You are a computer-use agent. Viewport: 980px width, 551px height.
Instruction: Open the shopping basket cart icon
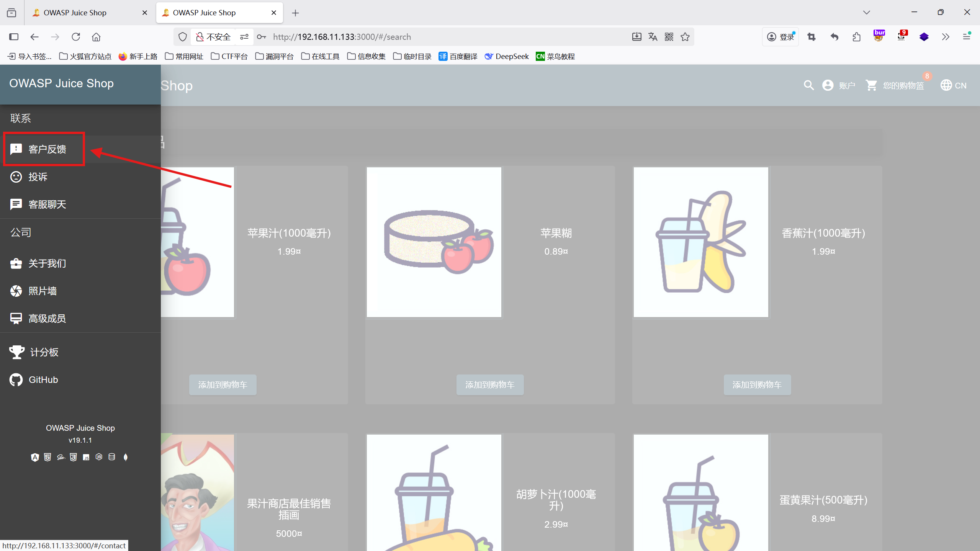point(872,85)
